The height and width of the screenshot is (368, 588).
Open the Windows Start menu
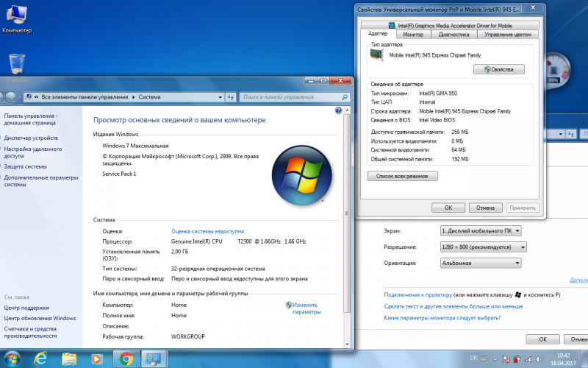[12, 358]
